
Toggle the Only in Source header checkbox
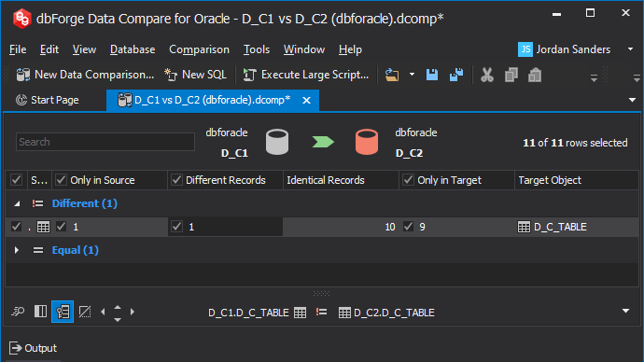(x=62, y=180)
